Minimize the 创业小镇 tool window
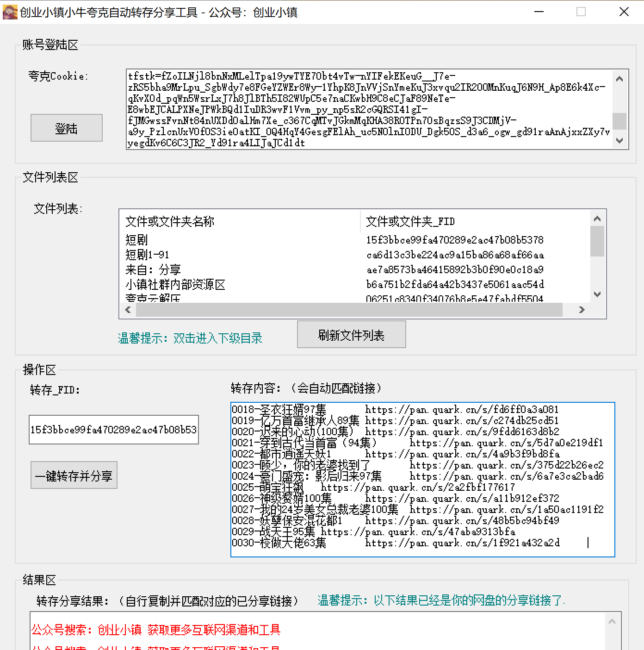Viewport: 644px width, 650px height. [x=539, y=12]
